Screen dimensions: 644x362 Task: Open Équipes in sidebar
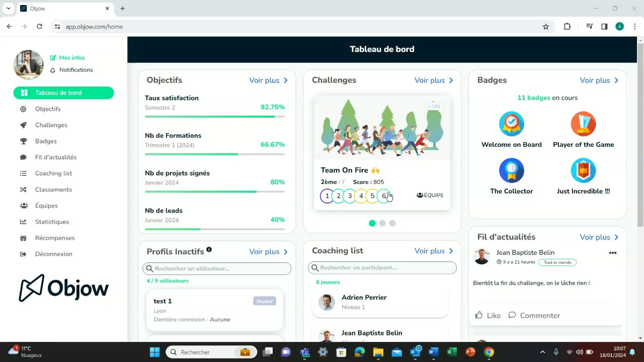[46, 206]
